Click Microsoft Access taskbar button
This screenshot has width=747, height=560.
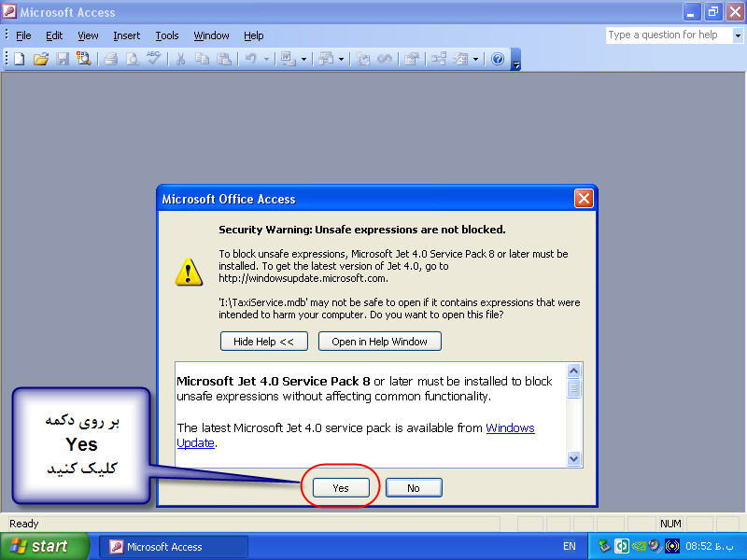(x=174, y=547)
